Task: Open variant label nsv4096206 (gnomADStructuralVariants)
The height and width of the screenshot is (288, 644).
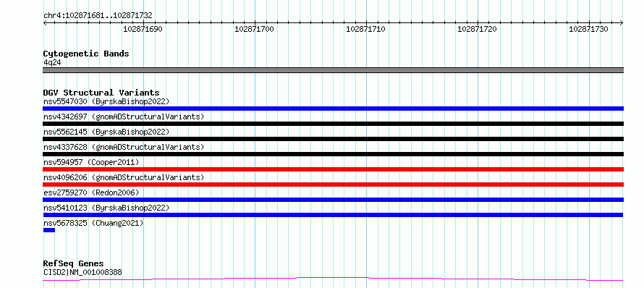Action: [x=124, y=177]
